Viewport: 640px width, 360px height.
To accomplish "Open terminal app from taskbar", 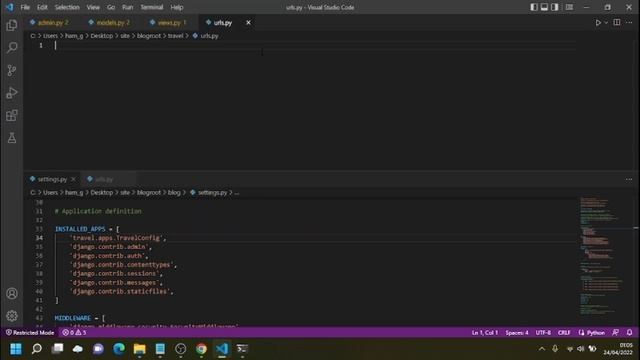I will pyautogui.click(x=242, y=349).
